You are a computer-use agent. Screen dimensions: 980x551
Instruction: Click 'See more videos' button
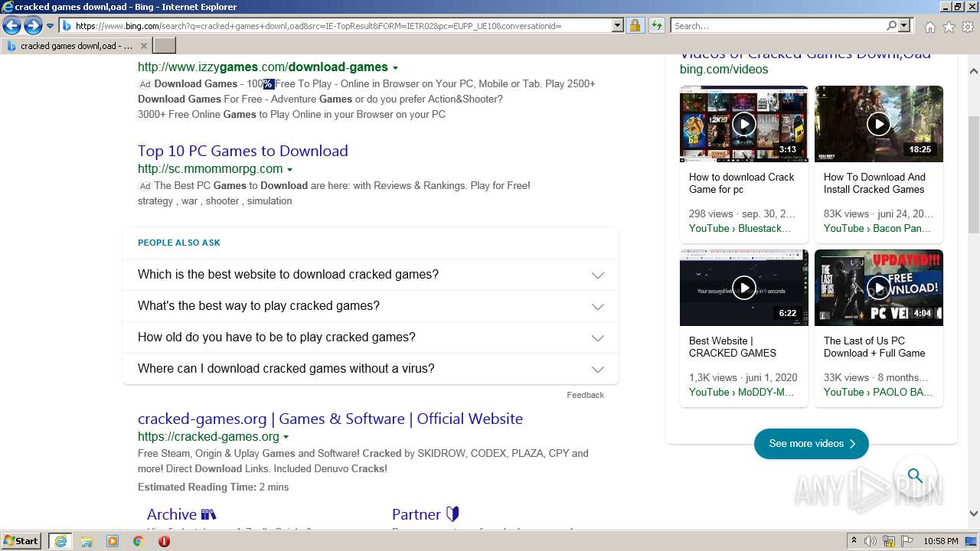[812, 444]
